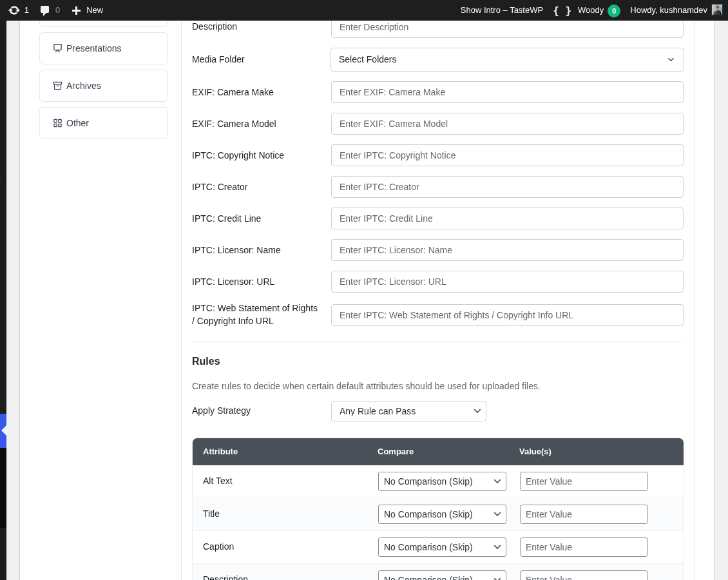Click the grid icon next to Other
The image size is (728, 580).
58,123
